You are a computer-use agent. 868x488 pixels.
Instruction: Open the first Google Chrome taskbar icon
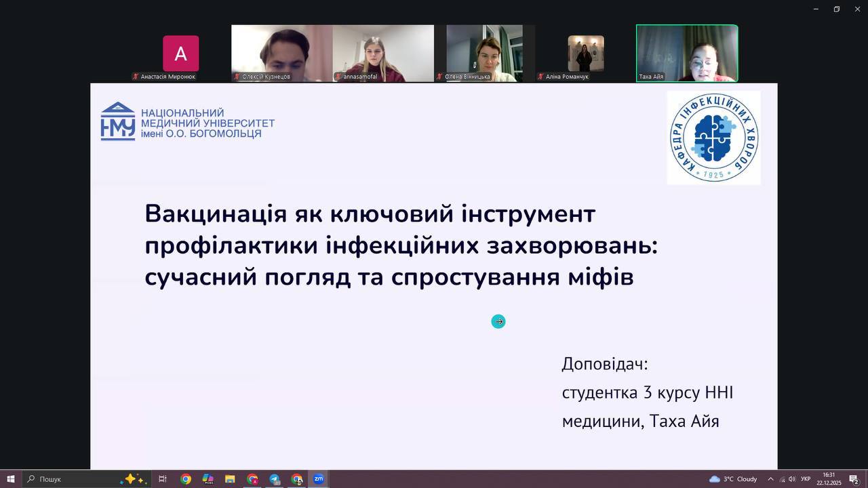click(186, 479)
